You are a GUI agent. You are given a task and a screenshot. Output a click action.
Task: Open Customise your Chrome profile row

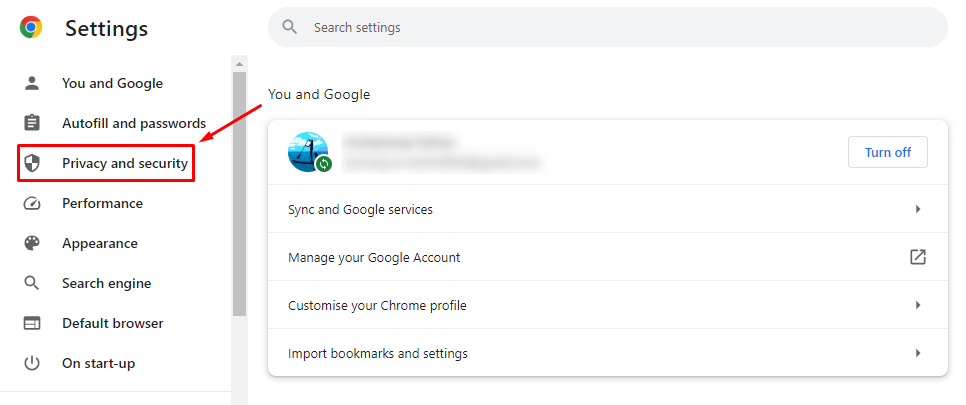tap(607, 305)
